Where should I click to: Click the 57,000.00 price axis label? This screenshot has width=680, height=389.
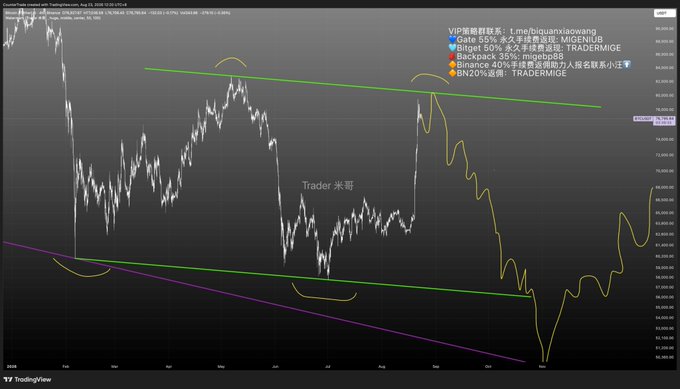click(665, 287)
